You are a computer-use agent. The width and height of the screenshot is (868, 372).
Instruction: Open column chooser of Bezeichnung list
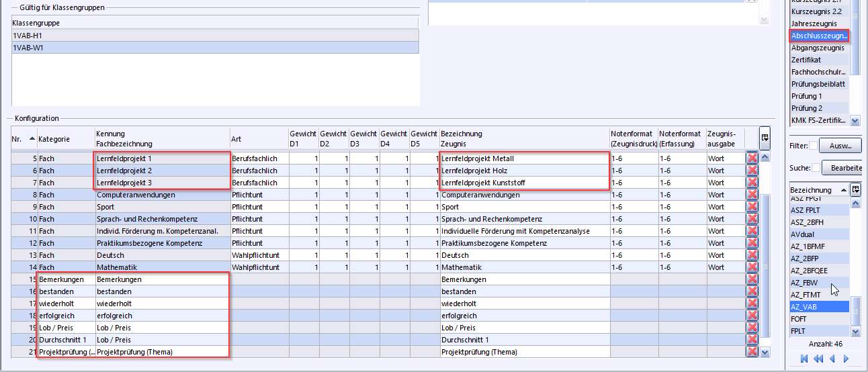855,190
